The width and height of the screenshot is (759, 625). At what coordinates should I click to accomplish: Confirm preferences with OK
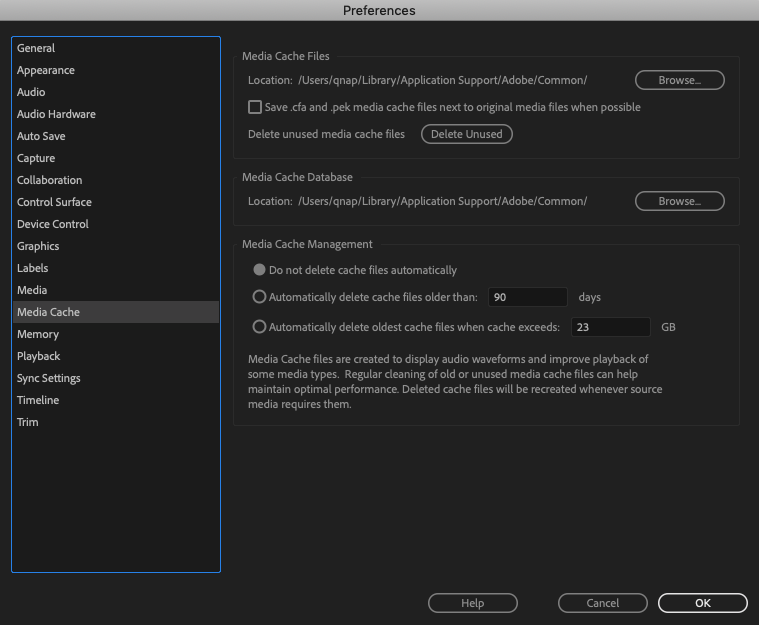(703, 603)
